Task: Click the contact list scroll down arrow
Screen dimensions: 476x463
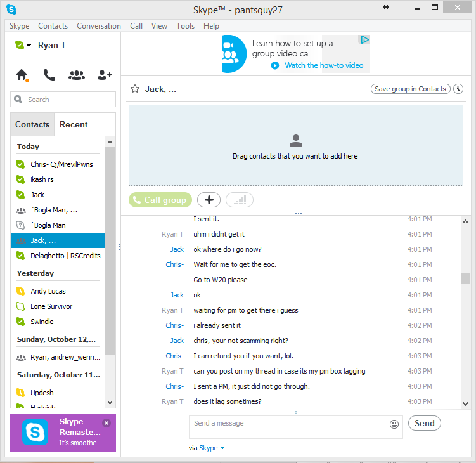Action: click(x=110, y=403)
